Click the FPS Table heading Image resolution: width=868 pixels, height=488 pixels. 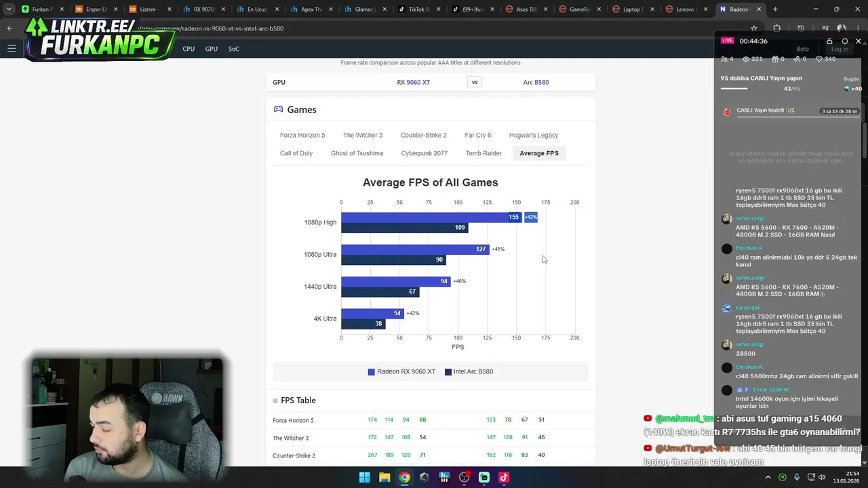pos(298,401)
